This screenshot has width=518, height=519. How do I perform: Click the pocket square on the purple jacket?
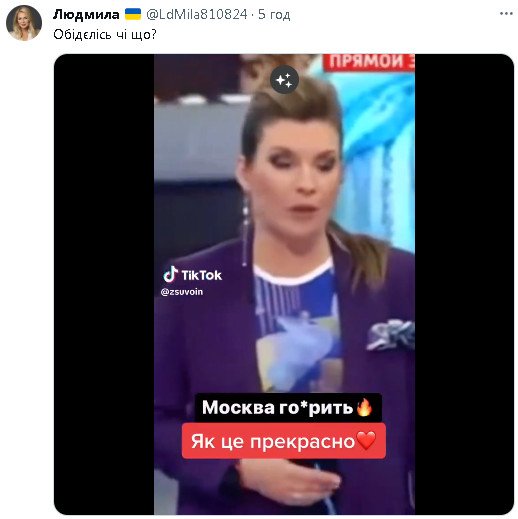click(x=391, y=334)
